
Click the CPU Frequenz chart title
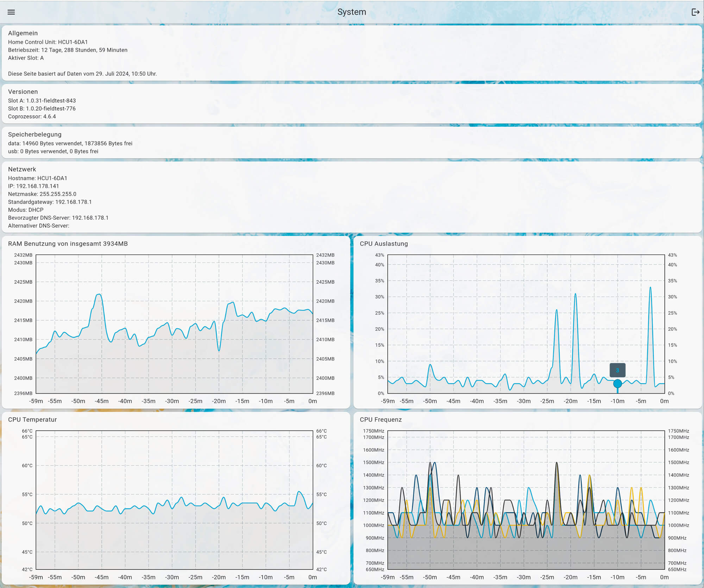[381, 420]
